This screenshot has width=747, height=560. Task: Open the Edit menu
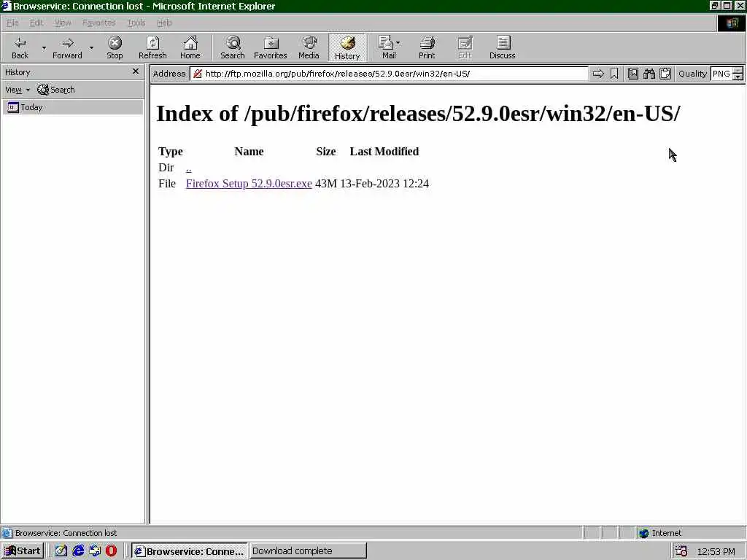pyautogui.click(x=36, y=23)
